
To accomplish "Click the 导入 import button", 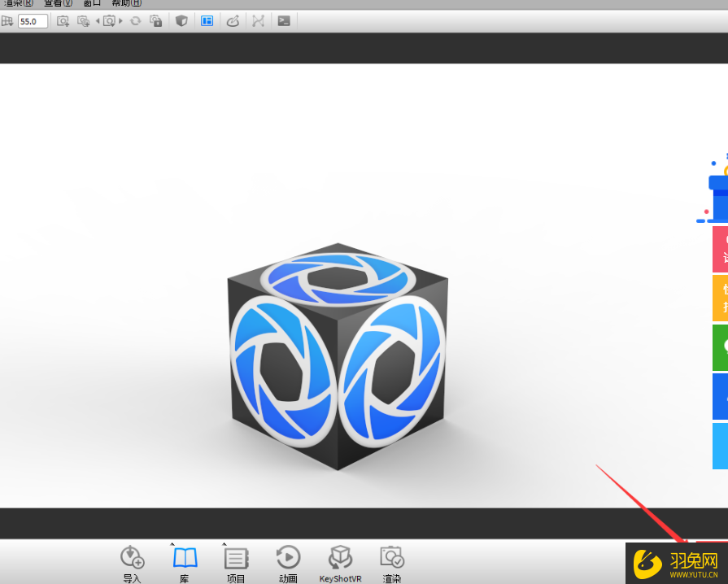I will pyautogui.click(x=132, y=564).
